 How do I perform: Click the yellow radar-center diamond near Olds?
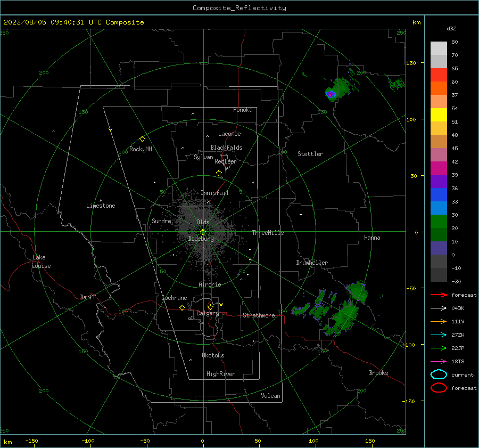(x=203, y=232)
